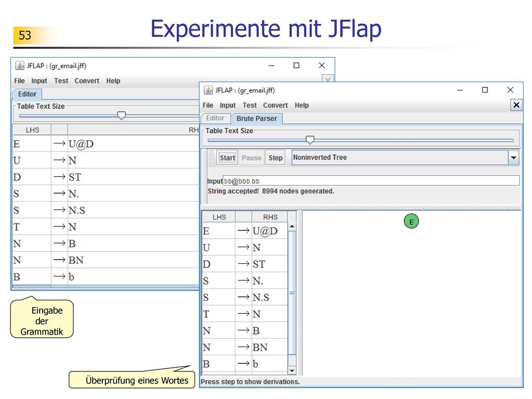
Task: Click scroll up arrow of grammar table
Action: click(x=292, y=227)
